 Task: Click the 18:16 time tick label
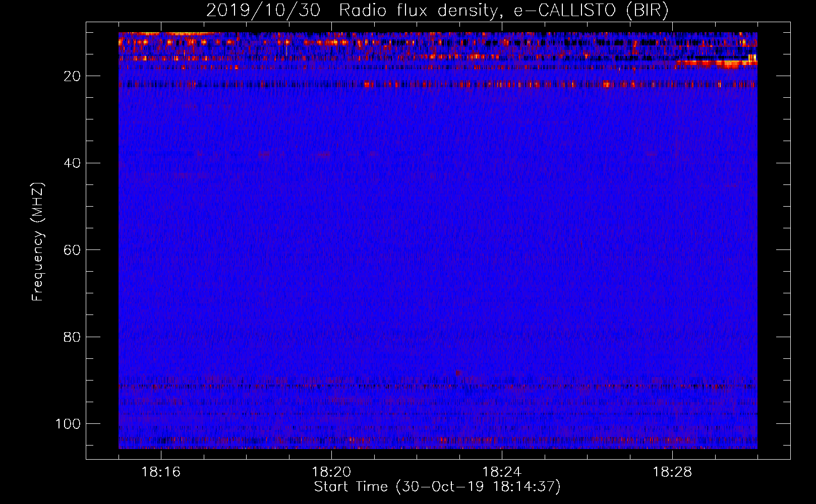tap(161, 472)
